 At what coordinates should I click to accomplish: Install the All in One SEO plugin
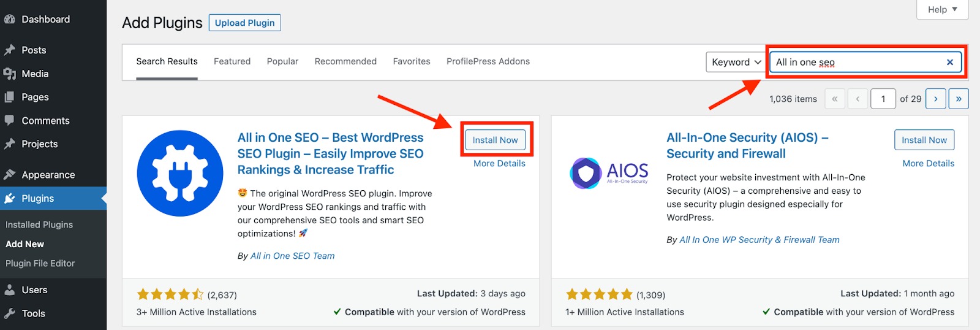click(495, 140)
